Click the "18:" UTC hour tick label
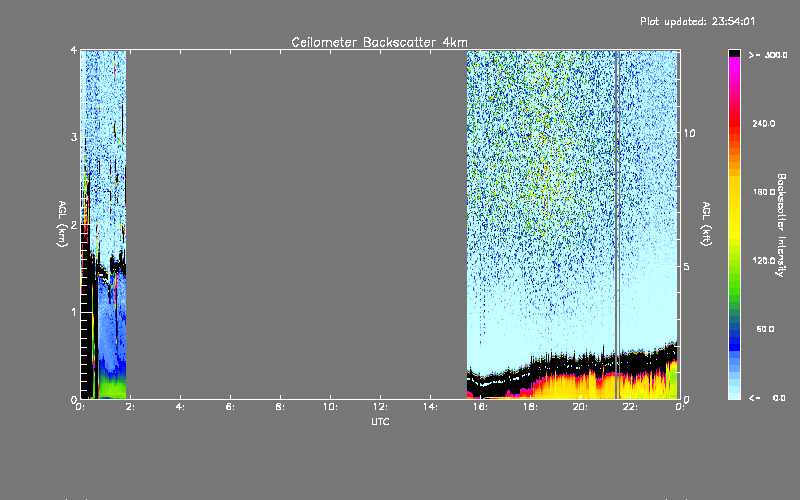800x500 pixels. pos(530,407)
